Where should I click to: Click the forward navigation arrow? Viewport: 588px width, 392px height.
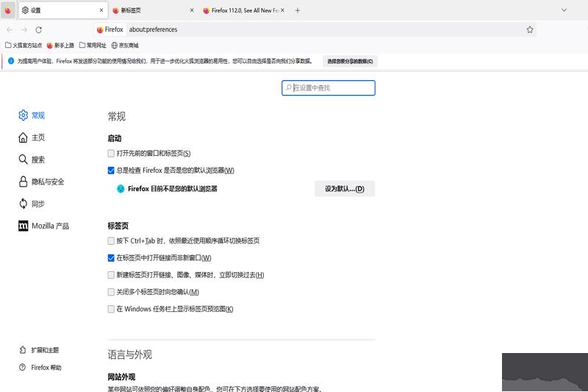(x=24, y=29)
